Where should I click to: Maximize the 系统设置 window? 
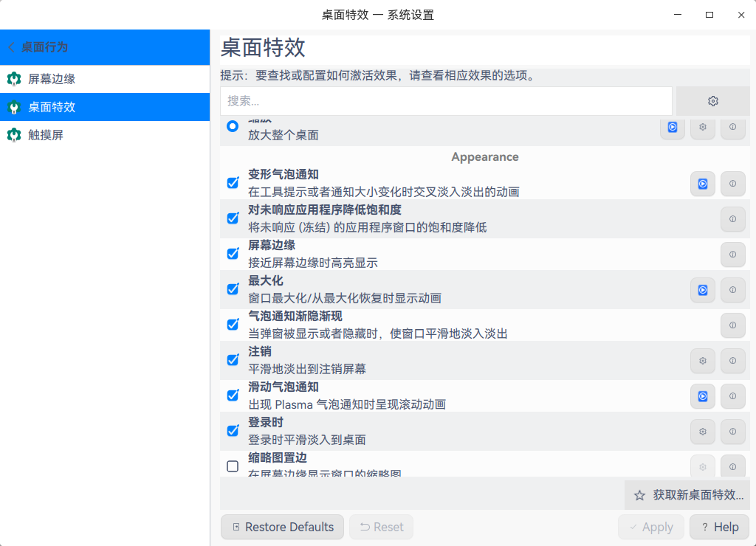coord(709,15)
